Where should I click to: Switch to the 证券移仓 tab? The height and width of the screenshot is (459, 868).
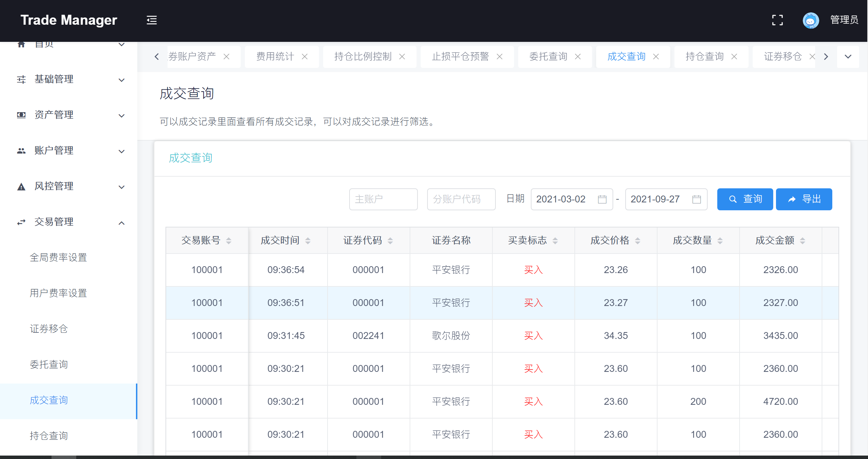(x=783, y=57)
